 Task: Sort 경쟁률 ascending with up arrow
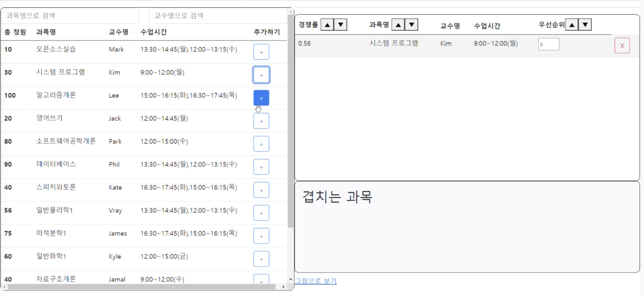[327, 25]
